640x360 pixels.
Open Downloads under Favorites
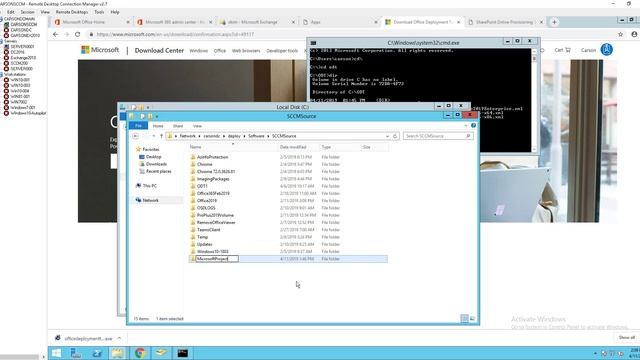156,164
